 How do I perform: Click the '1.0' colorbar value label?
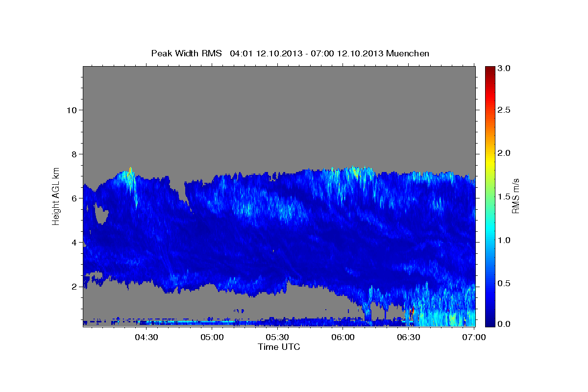[x=504, y=240]
